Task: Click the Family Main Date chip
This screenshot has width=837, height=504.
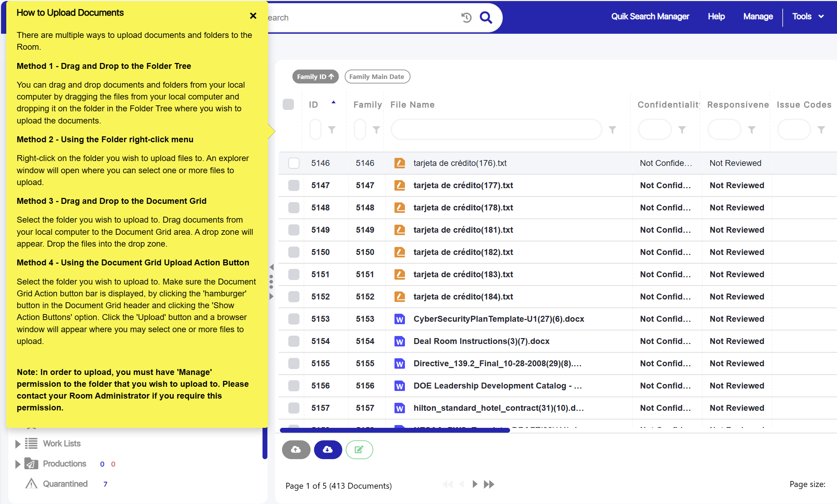Action: pos(377,77)
